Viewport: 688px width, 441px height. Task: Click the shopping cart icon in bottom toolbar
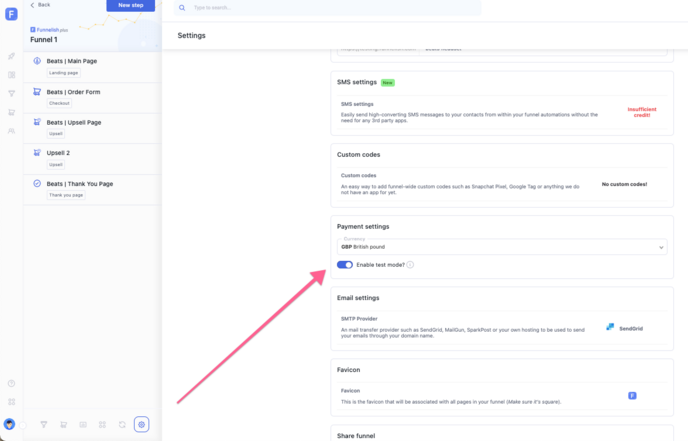tap(64, 425)
